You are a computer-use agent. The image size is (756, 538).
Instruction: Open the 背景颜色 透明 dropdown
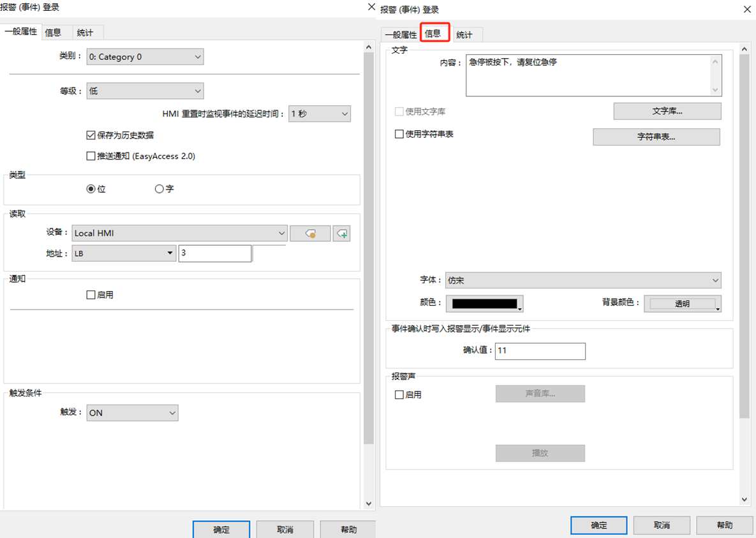[683, 304]
